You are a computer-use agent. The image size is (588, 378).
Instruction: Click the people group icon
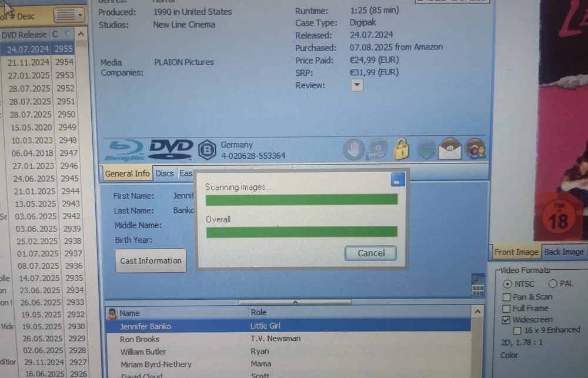[x=475, y=149]
